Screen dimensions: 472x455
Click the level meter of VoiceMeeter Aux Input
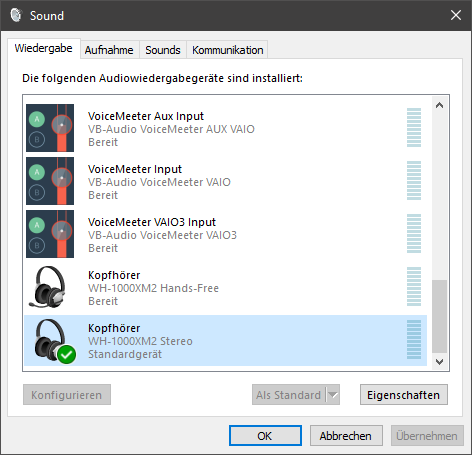pos(414,128)
